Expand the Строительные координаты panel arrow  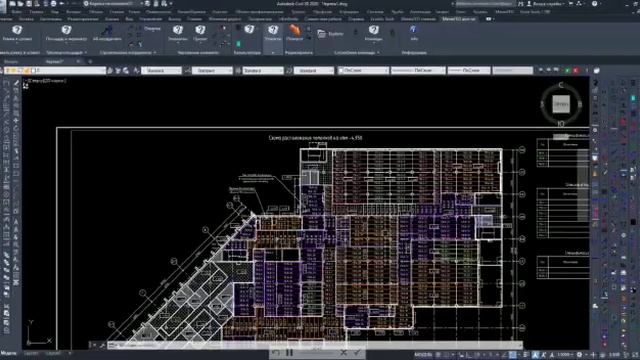point(155,53)
